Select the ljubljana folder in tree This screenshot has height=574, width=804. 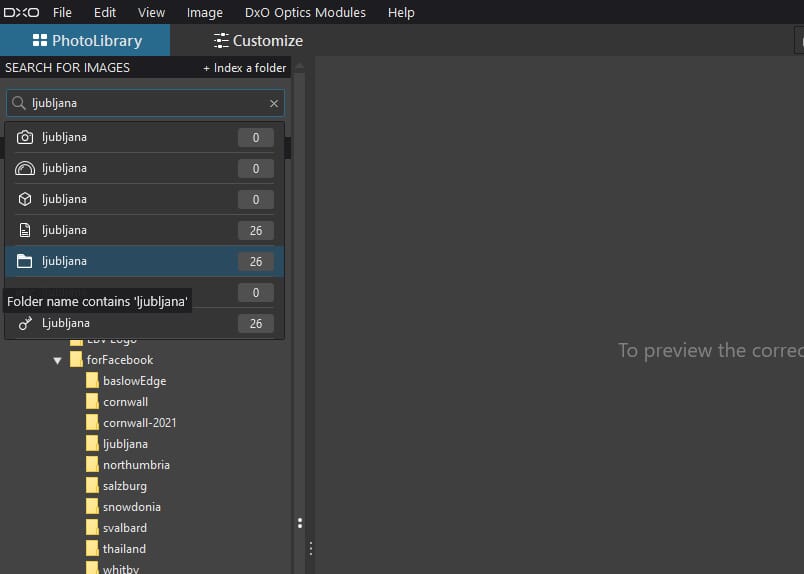(x=125, y=444)
